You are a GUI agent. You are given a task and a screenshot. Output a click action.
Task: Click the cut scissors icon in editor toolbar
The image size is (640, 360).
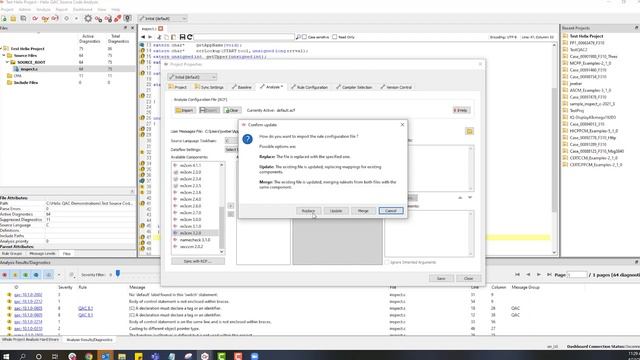pyautogui.click(x=159, y=37)
